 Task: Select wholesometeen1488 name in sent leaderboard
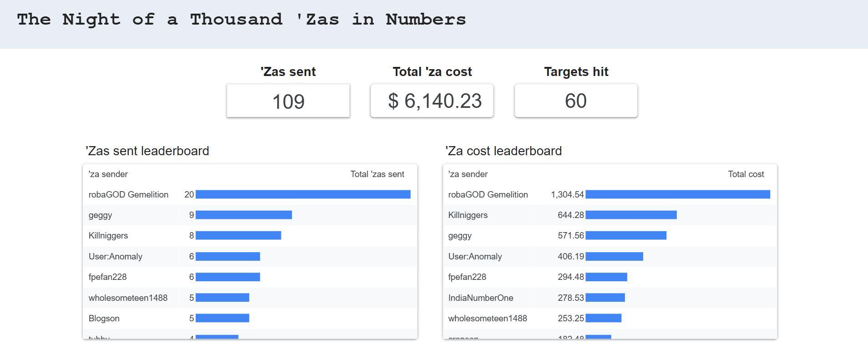point(128,298)
